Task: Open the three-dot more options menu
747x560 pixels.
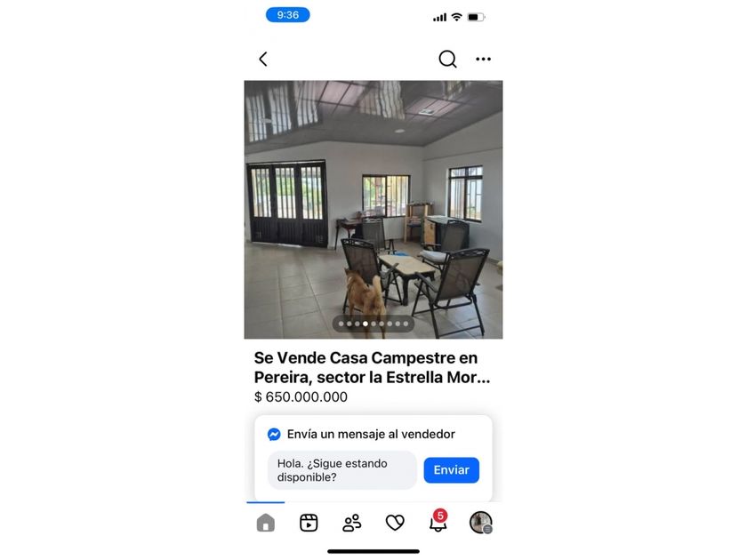Action: tap(483, 59)
